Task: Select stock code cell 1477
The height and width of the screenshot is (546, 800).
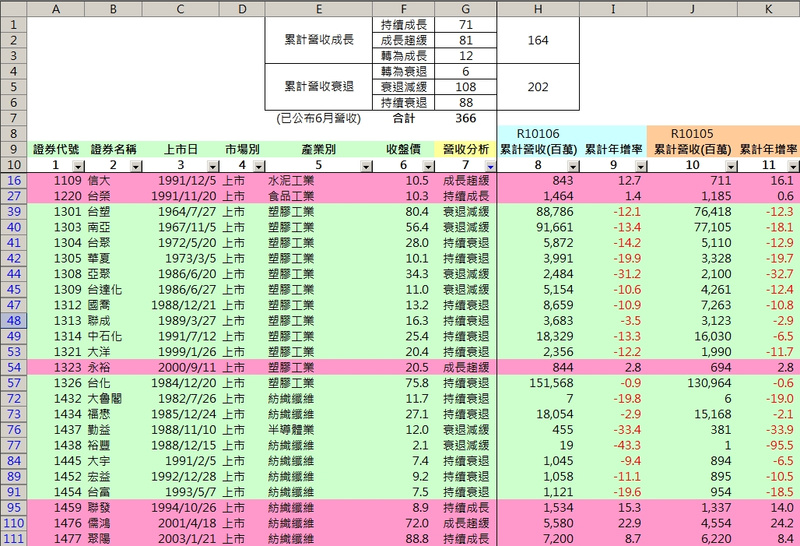Action: point(56,539)
